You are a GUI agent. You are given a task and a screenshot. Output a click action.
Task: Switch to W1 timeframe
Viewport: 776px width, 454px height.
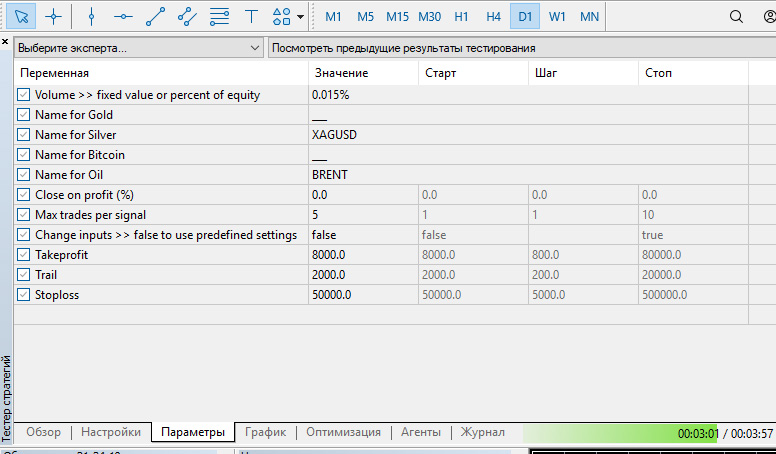point(557,17)
